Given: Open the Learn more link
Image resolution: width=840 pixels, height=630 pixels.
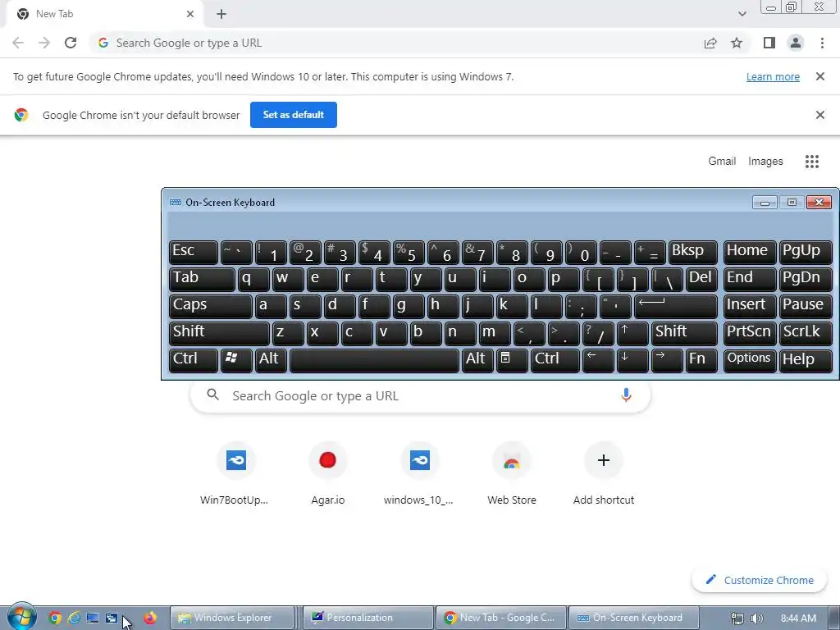Looking at the screenshot, I should [x=773, y=76].
